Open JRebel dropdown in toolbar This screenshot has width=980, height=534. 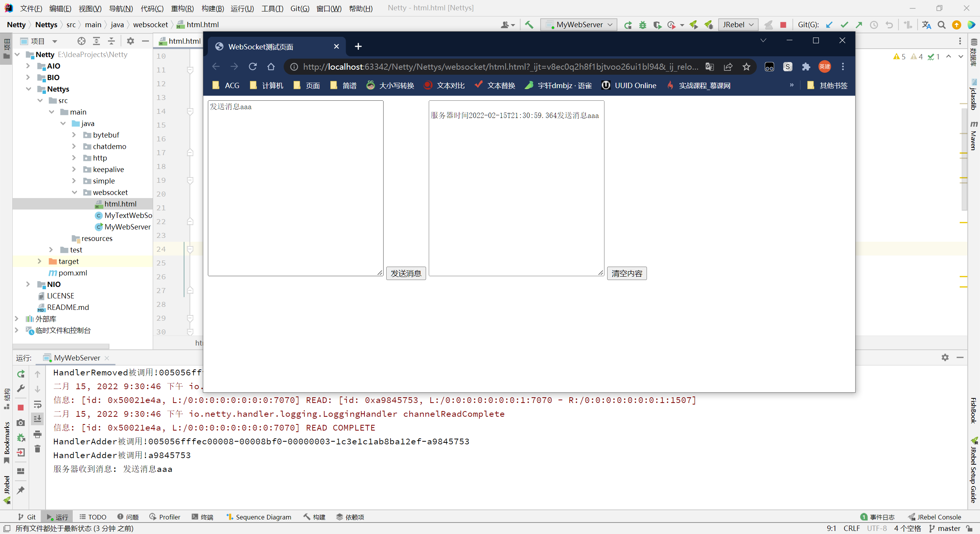[738, 25]
